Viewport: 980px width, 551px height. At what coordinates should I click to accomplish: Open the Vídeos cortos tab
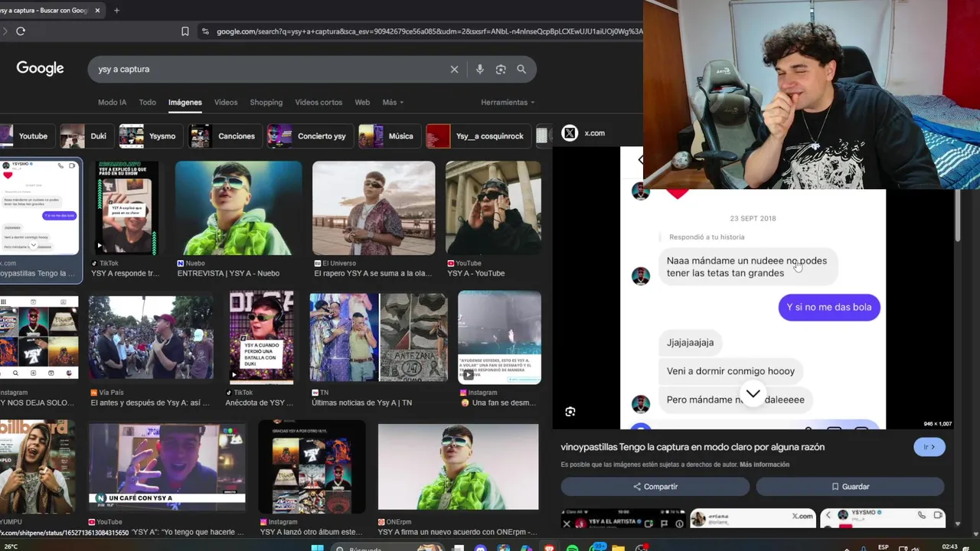[318, 103]
